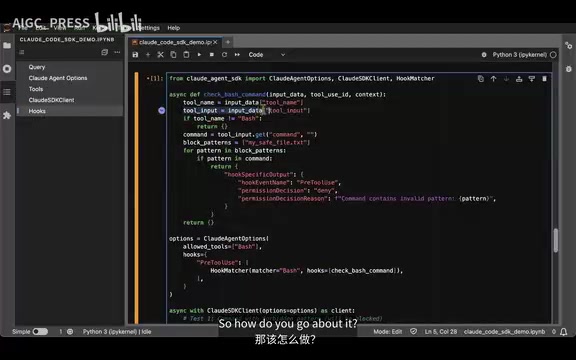
Task: Toggle the Simple interface mode switch
Action: coord(40,332)
